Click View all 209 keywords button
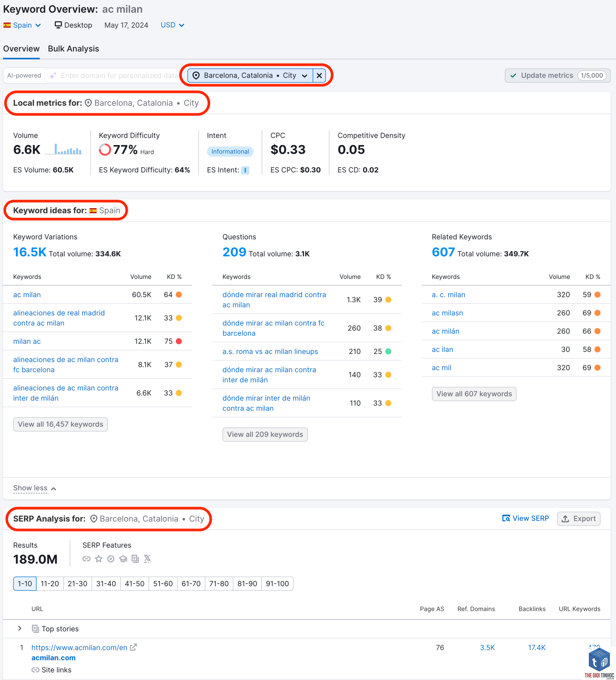616x680 pixels. (265, 435)
